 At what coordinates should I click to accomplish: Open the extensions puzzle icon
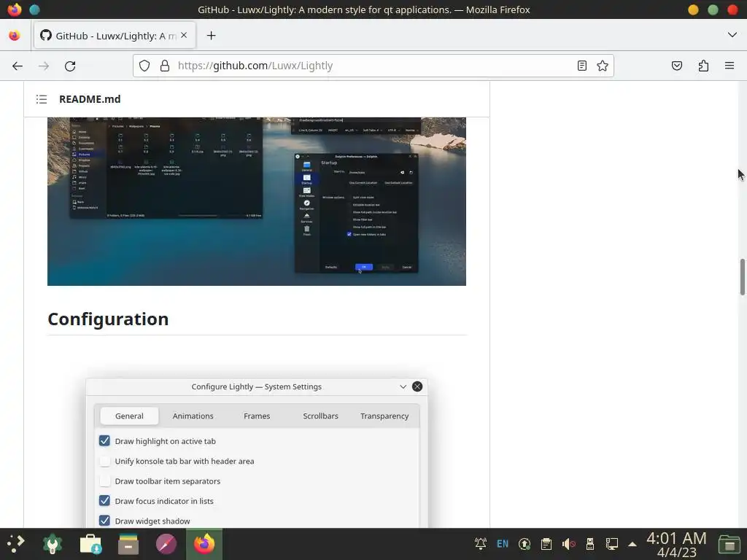coord(703,66)
